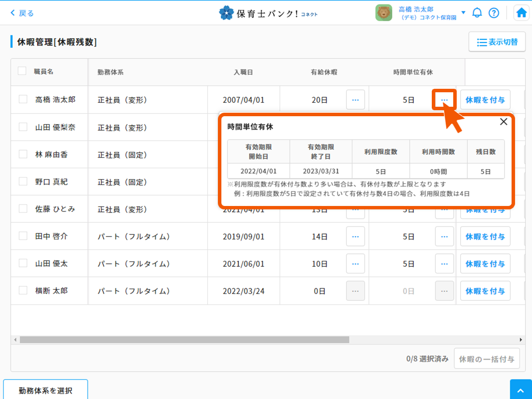Toggle the select-all checkbox in the header
The image size is (532, 399).
(x=22, y=71)
